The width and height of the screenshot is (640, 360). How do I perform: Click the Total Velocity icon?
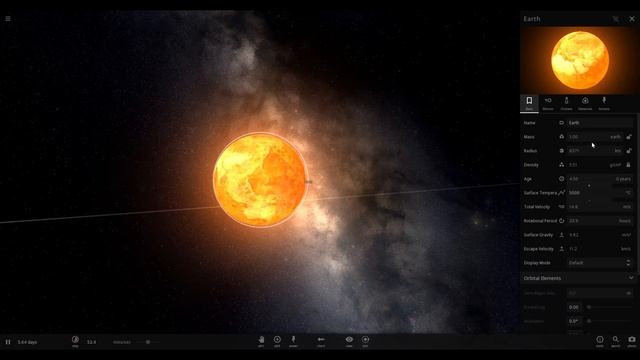[x=562, y=207]
